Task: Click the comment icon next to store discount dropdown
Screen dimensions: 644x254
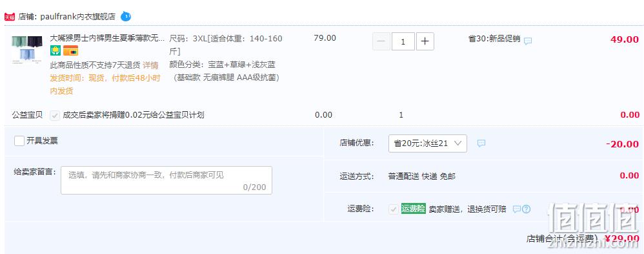Action: tap(481, 143)
